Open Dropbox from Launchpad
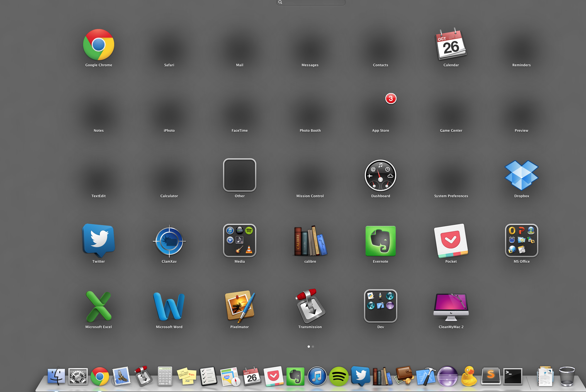Screen dimensions: 586x392 pyautogui.click(x=521, y=175)
